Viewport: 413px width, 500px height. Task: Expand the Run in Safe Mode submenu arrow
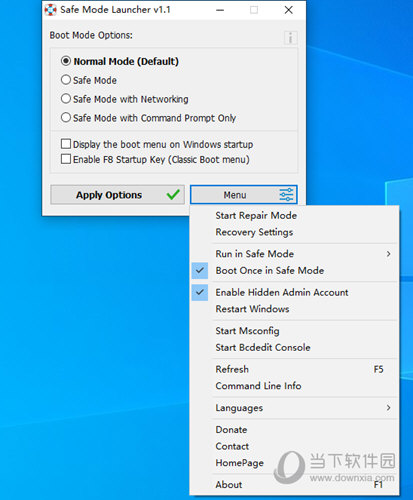tap(388, 254)
